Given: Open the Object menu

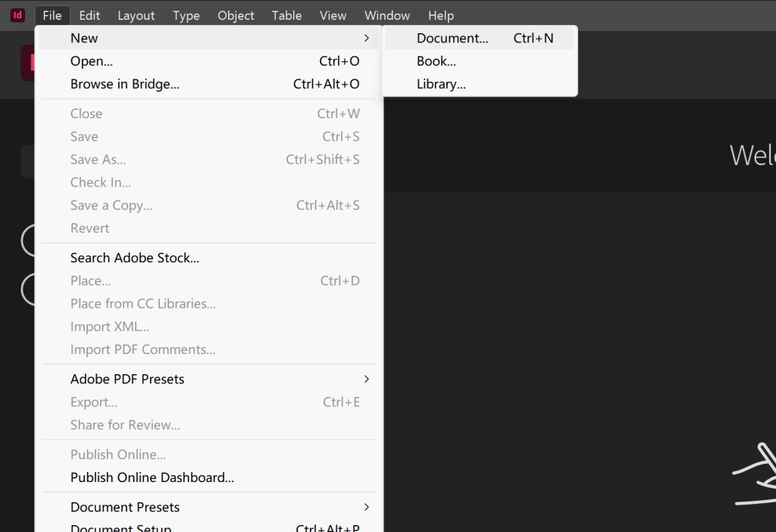Looking at the screenshot, I should 236,15.
